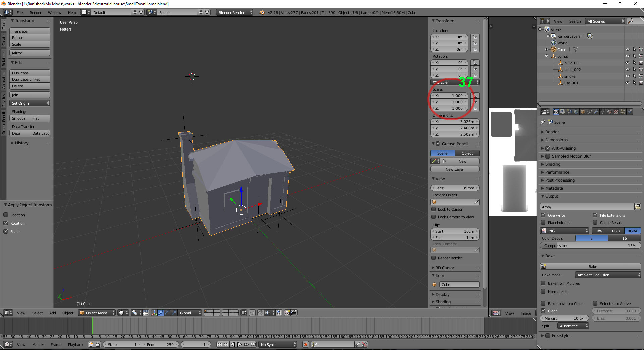The image size is (644, 350).
Task: Open the Modifiers wrench icon tab
Action: [596, 112]
